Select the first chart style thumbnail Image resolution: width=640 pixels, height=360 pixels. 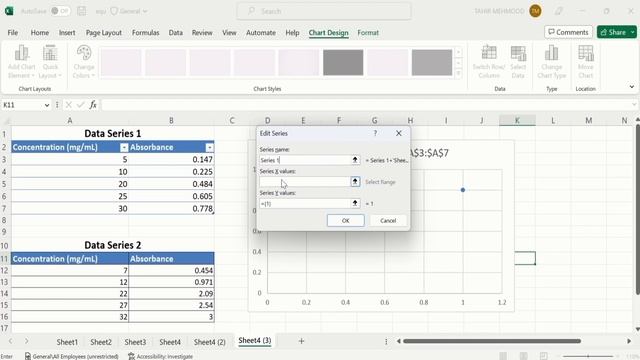pyautogui.click(x=121, y=62)
